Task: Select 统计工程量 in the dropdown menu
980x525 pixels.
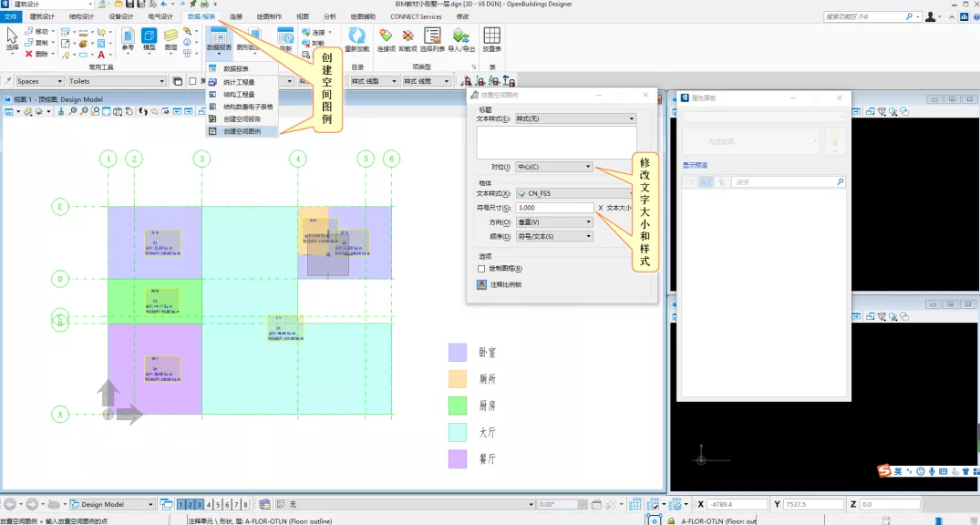Action: pos(242,82)
